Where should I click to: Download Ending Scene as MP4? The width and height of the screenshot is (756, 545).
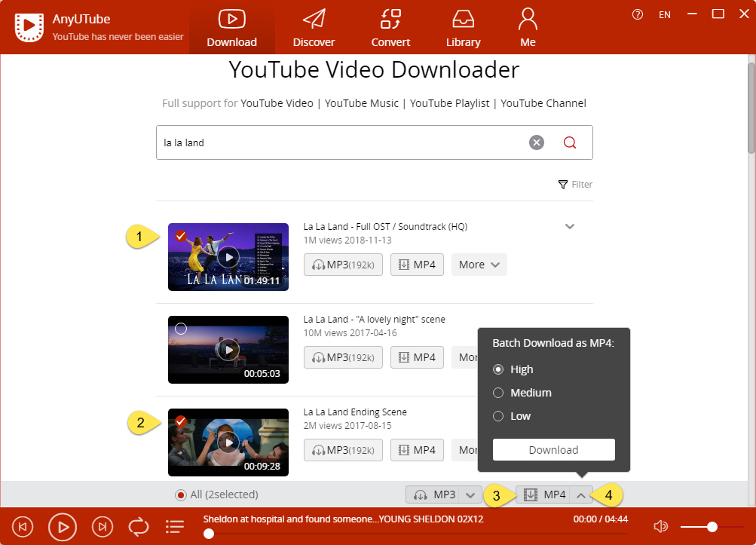coord(417,450)
